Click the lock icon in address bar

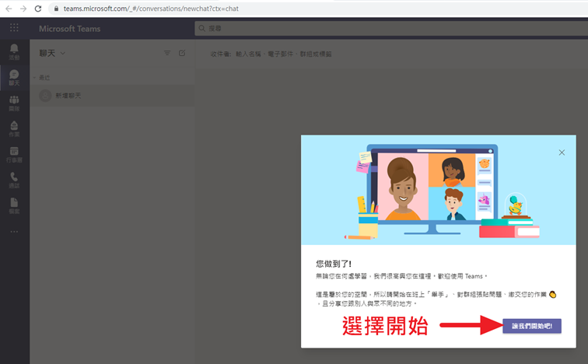[x=56, y=9]
